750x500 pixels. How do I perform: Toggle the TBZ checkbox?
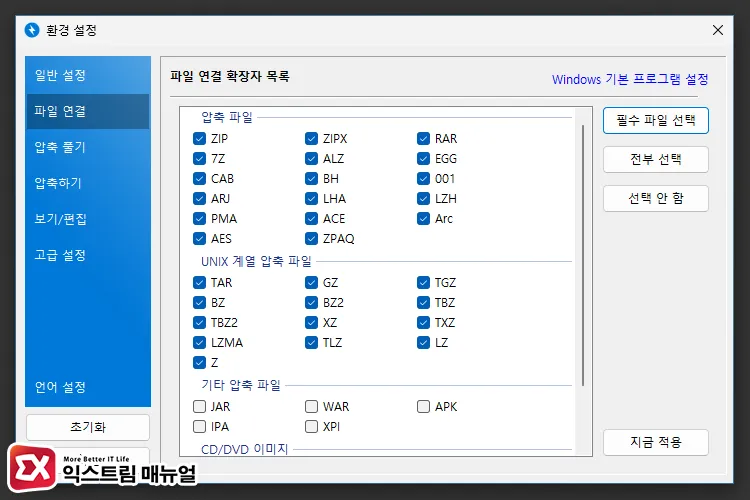click(x=423, y=303)
